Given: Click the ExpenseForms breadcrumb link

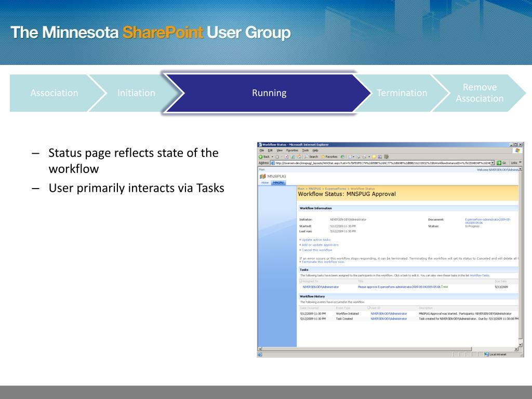Looking at the screenshot, I should (336, 188).
